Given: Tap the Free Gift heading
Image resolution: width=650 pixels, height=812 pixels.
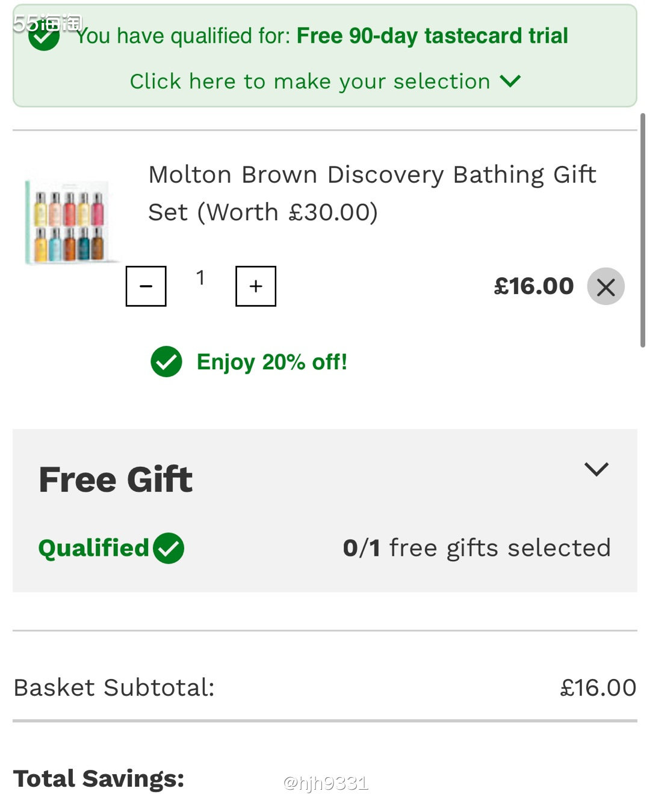Looking at the screenshot, I should (116, 479).
